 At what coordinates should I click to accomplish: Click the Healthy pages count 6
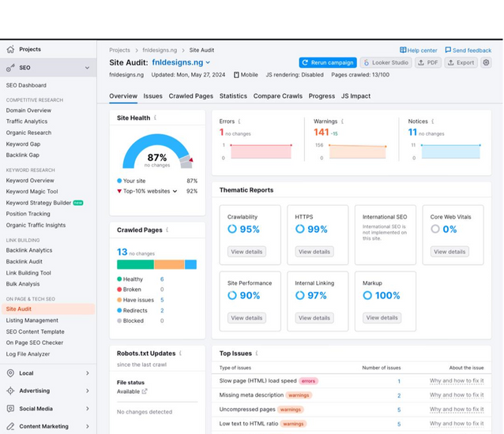coord(162,279)
